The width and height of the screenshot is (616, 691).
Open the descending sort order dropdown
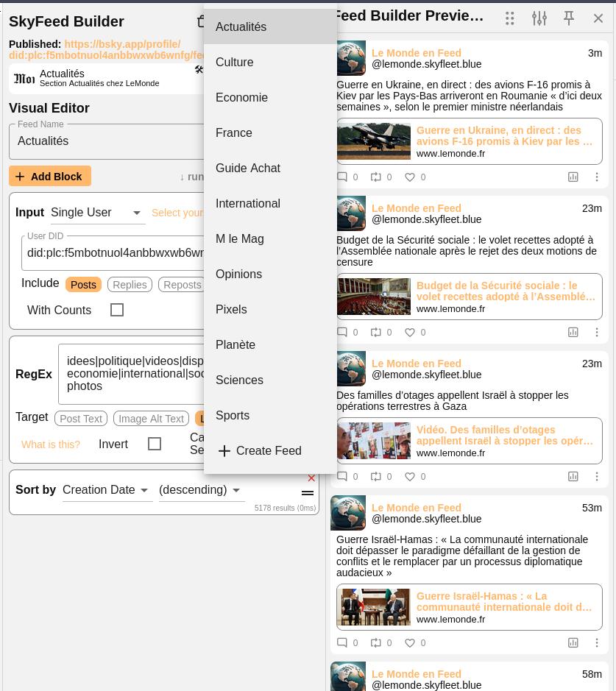202,489
